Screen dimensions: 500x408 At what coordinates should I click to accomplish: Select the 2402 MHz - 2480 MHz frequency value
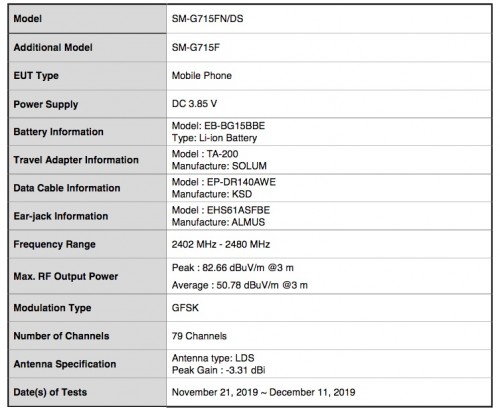click(x=221, y=244)
